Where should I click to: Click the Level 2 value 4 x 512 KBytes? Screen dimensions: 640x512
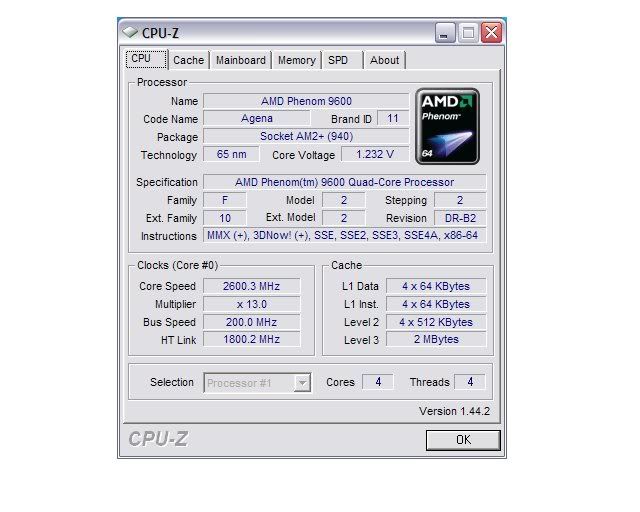[x=436, y=322]
